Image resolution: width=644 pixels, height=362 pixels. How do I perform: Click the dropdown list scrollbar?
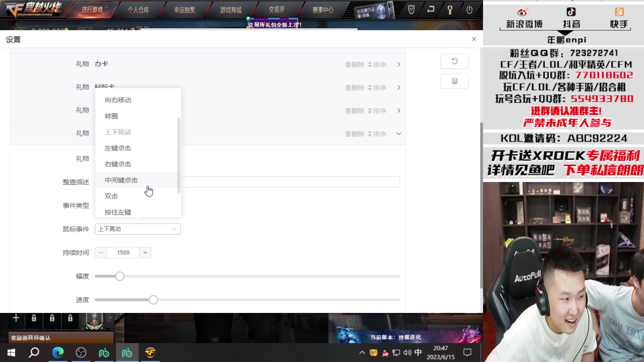(179, 155)
